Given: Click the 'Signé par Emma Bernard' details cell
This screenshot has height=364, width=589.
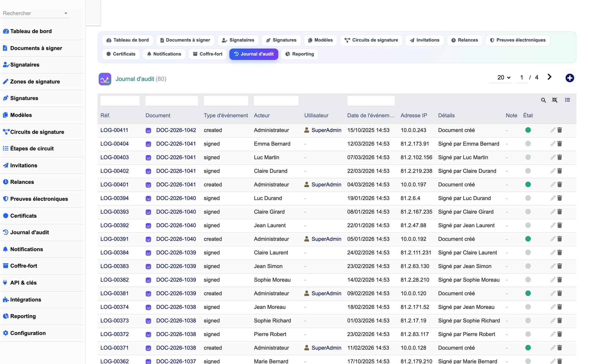Looking at the screenshot, I should click(x=469, y=144).
